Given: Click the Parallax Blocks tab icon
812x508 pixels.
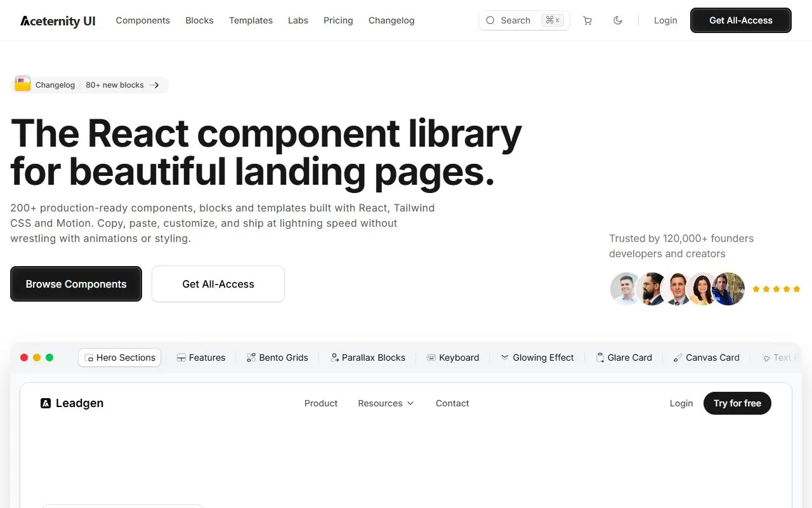Looking at the screenshot, I should point(334,358).
